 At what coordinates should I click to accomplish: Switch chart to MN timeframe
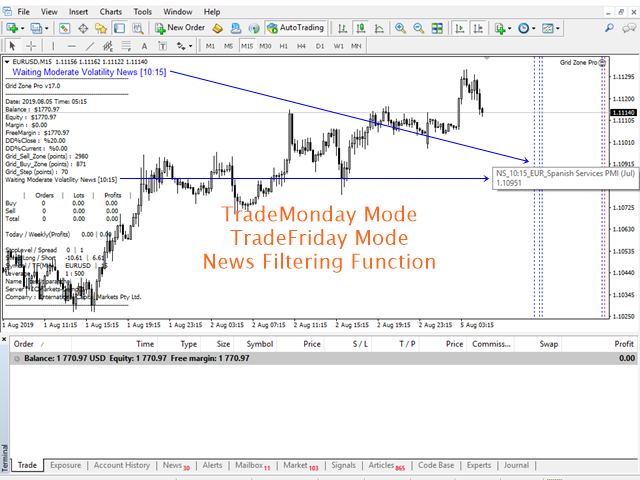(356, 46)
